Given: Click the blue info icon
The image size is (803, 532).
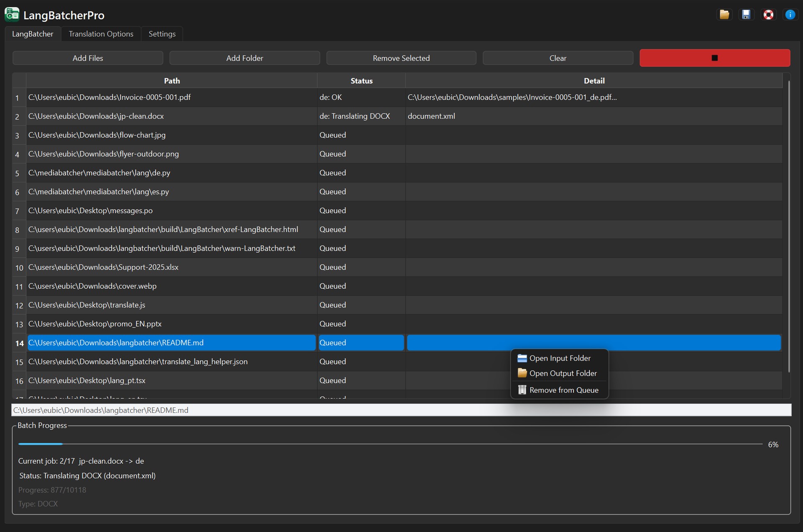Looking at the screenshot, I should point(790,15).
